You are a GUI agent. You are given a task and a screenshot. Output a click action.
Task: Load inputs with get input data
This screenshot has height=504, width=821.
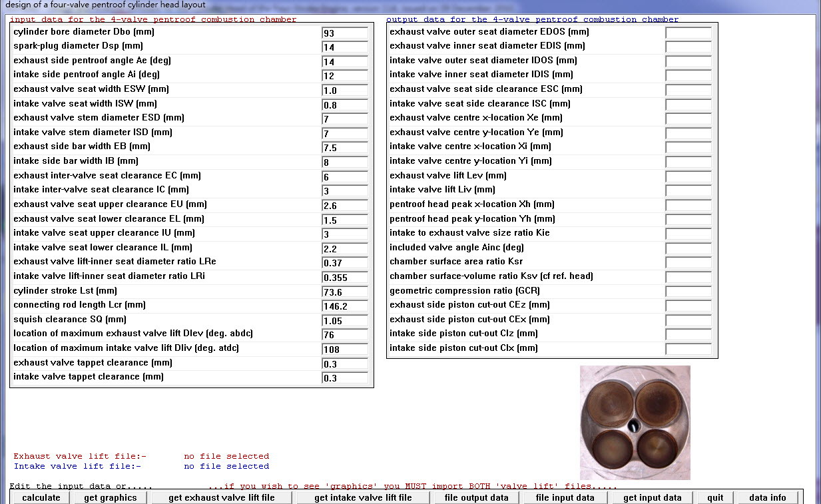point(653,497)
